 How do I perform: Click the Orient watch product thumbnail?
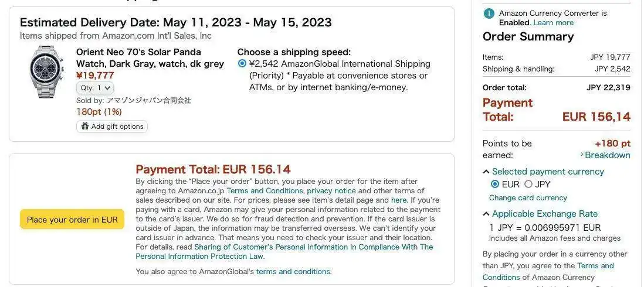[46, 73]
